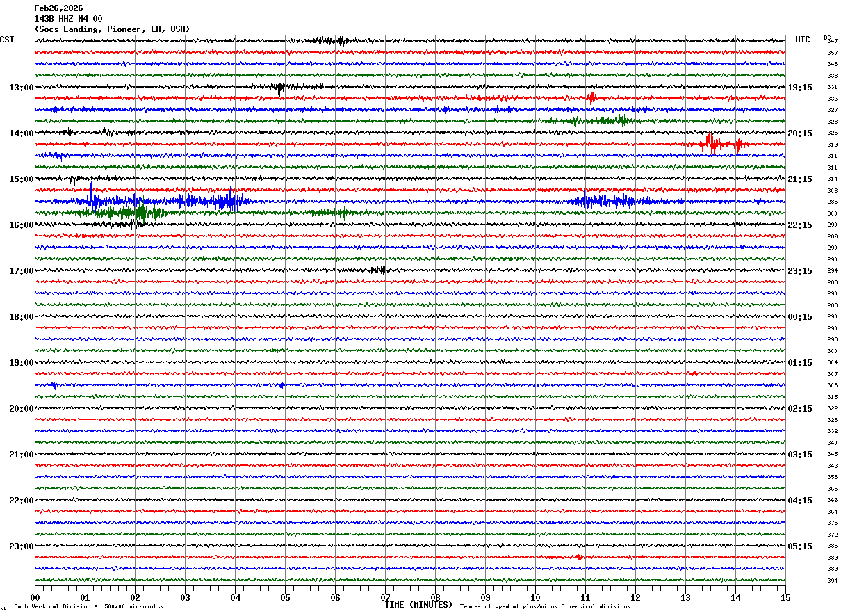The width and height of the screenshot is (841, 616).
Task: Select minute 05 on the bottom axis
Action: click(285, 597)
